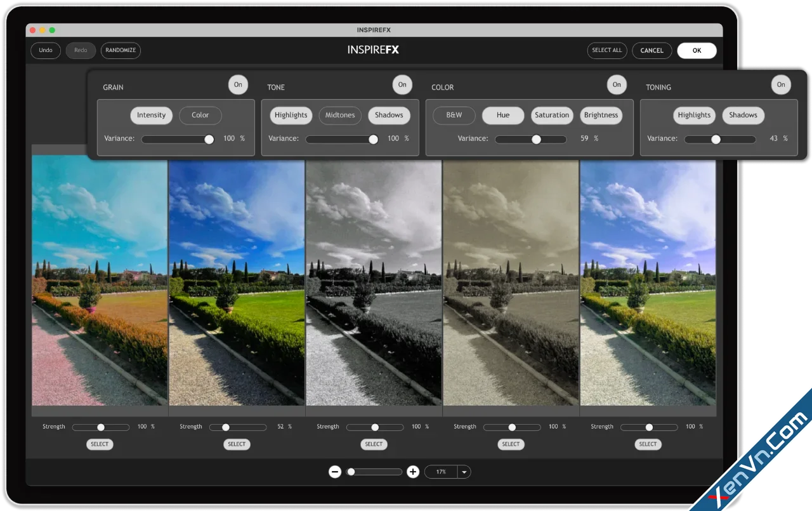Click the Tone Variance slider

(342, 139)
